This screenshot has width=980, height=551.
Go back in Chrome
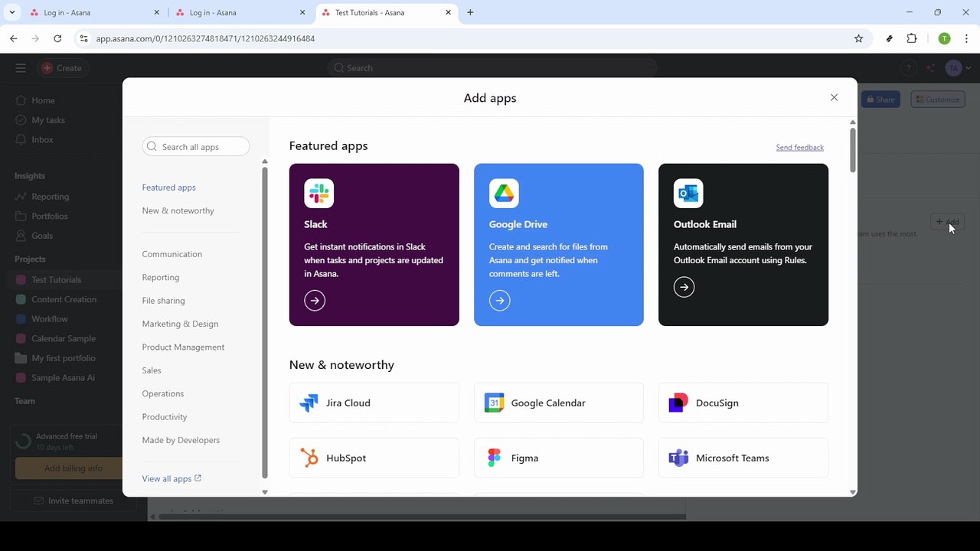pyautogui.click(x=14, y=38)
